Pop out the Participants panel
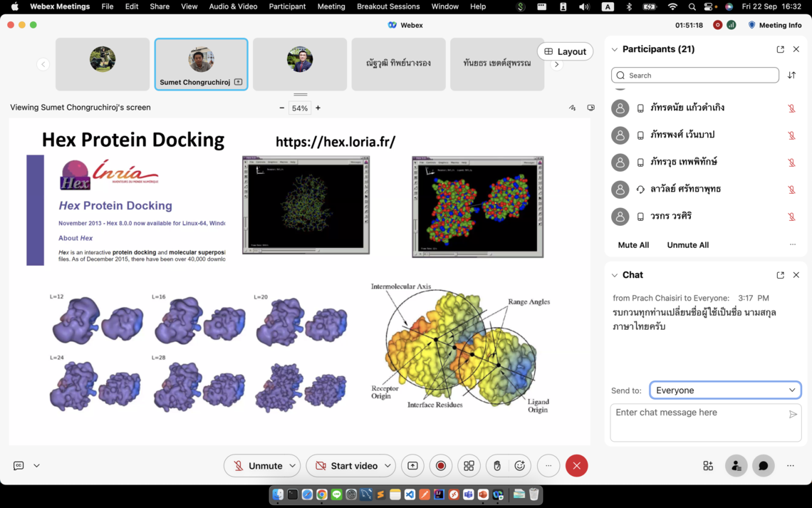Viewport: 812px width, 508px height. click(x=780, y=50)
